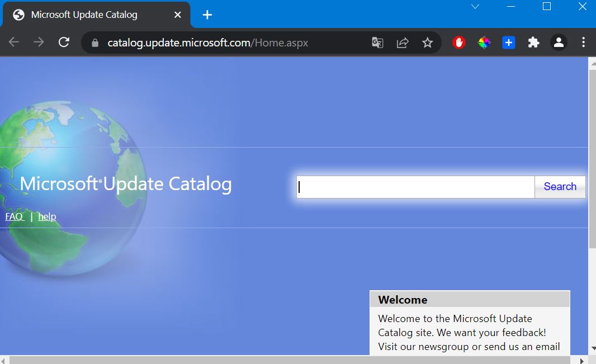The width and height of the screenshot is (596, 364).
Task: Click the vertical scrollbar thumb
Action: tap(592, 159)
